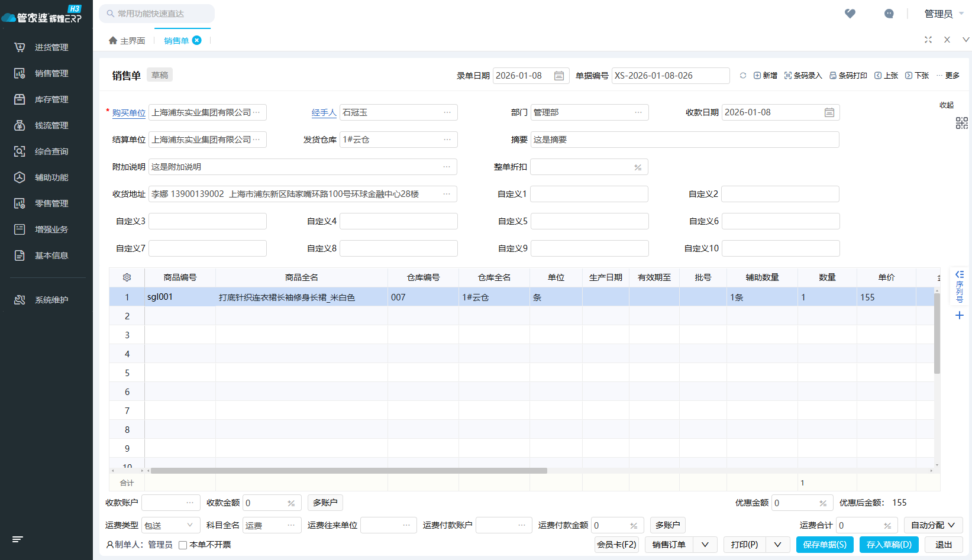
Task: Select the table cell with 打底针织连衣裙长袖修身长裙_米白色
Action: pyautogui.click(x=302, y=297)
